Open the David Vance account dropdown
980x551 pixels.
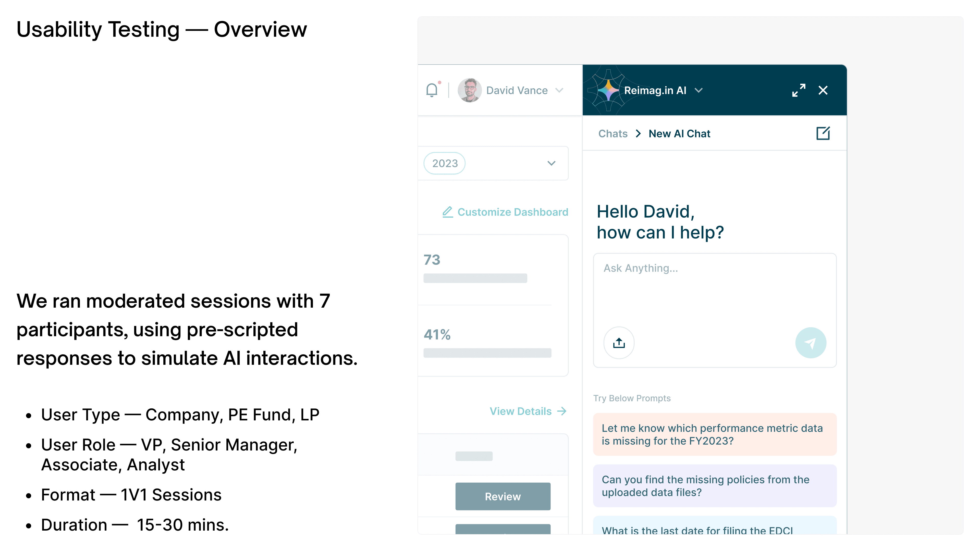click(559, 90)
